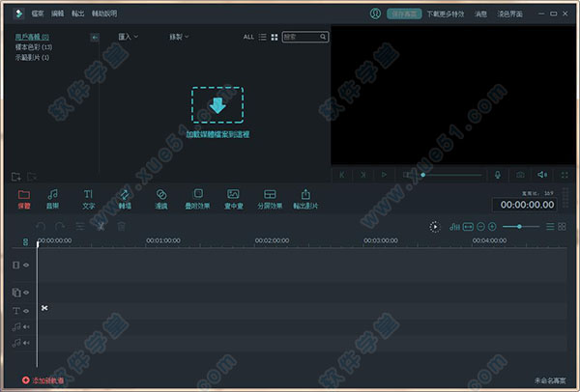Click the 添加新軌道 add track button
The width and height of the screenshot is (580, 392).
(x=43, y=381)
